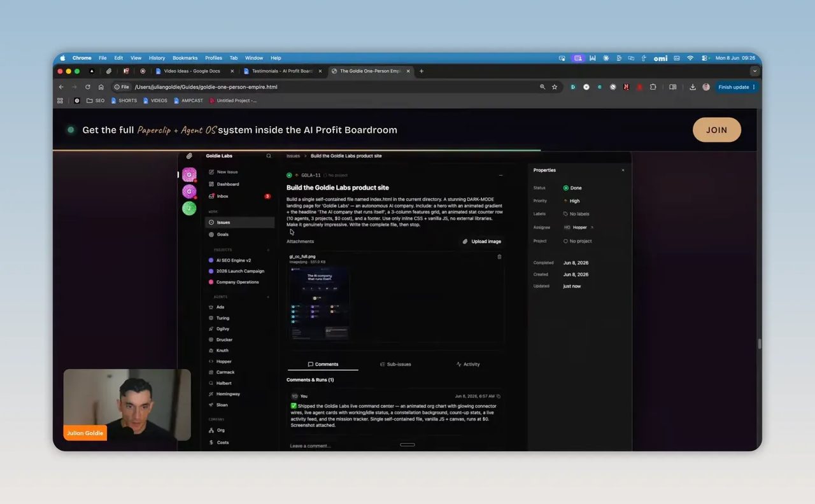This screenshot has width=815, height=504.
Task: Bookmark this page with the star icon
Action: point(555,87)
